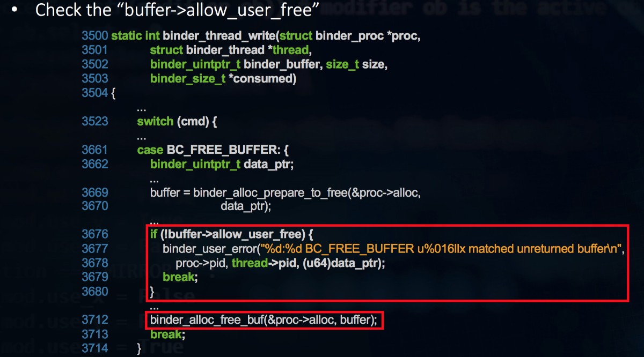Image resolution: width=644 pixels, height=357 pixels.
Task: Click line number 3676
Action: click(x=94, y=234)
